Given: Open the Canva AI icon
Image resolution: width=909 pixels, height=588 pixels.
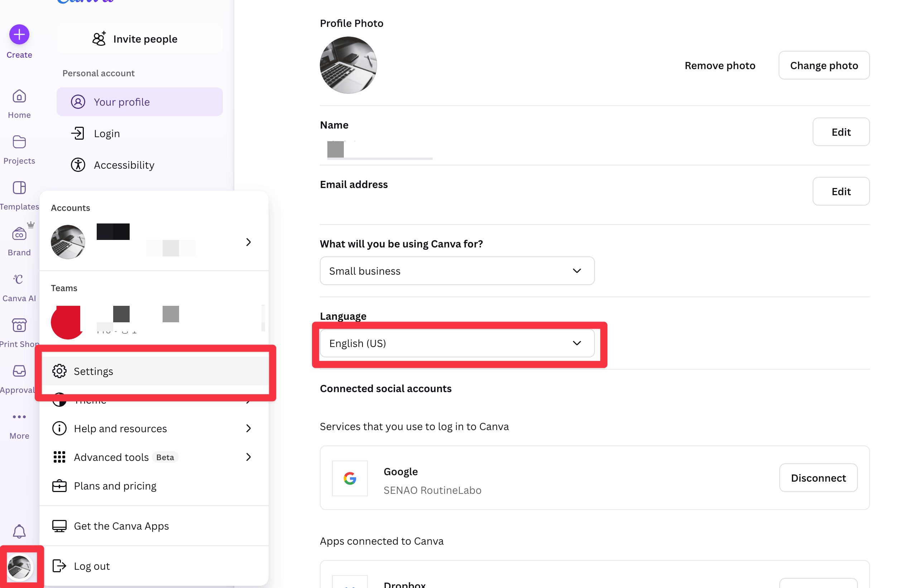Looking at the screenshot, I should (x=19, y=279).
